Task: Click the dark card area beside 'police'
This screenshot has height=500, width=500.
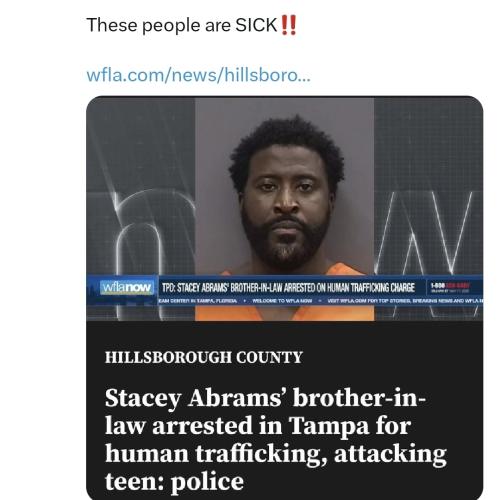Action: [363, 482]
